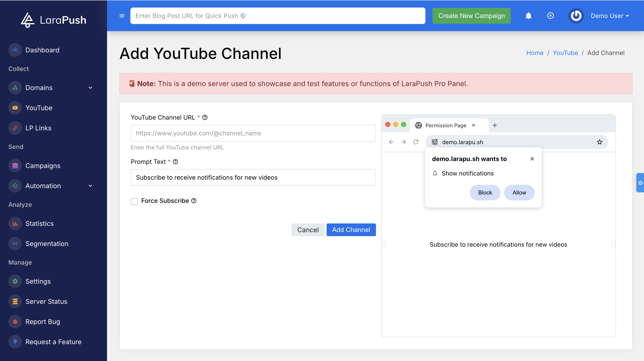644x361 pixels.
Task: Click the preview new tab plus icon
Action: point(494,125)
